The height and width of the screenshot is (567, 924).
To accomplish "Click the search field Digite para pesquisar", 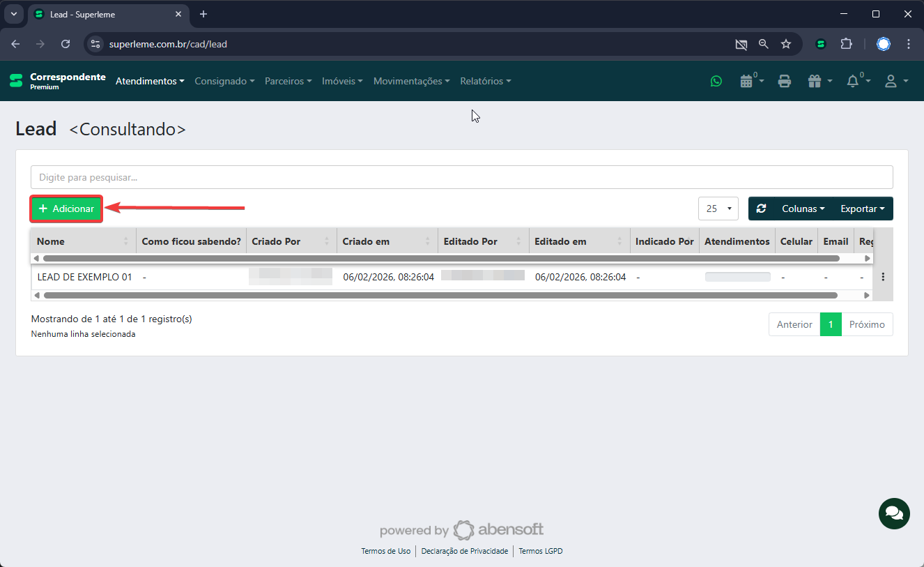I will (x=461, y=177).
